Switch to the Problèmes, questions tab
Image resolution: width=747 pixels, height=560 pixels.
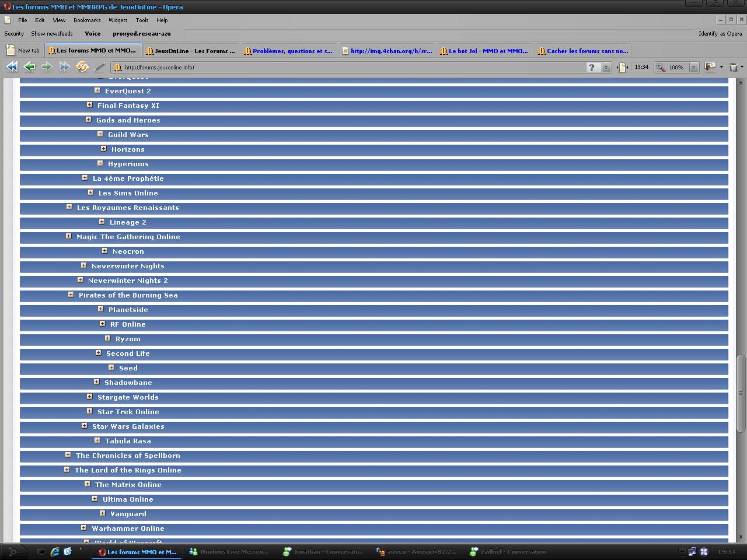289,51
